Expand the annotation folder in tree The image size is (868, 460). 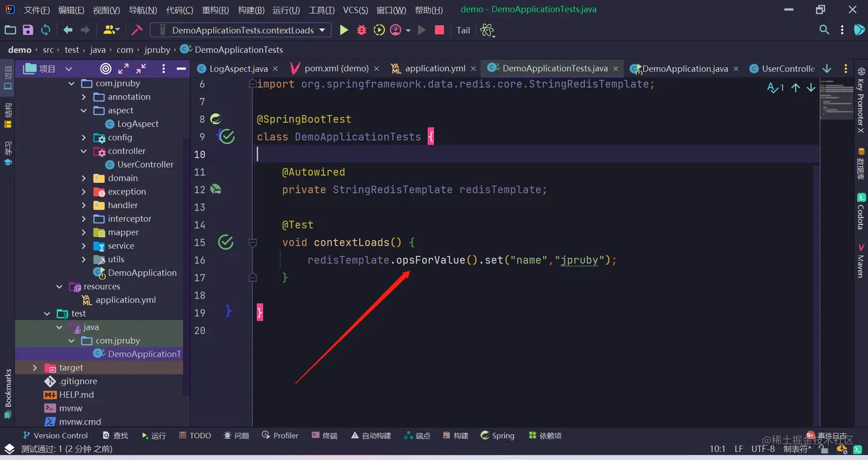tap(84, 97)
